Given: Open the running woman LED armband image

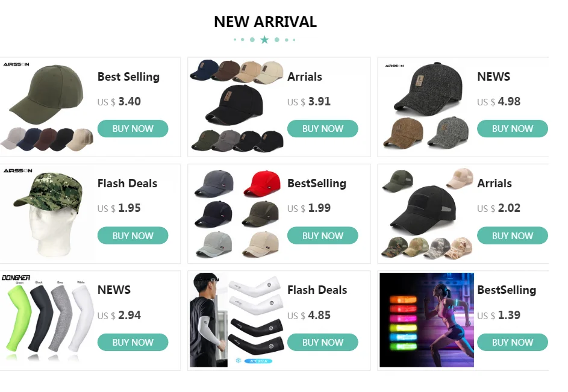Looking at the screenshot, I should click(426, 320).
